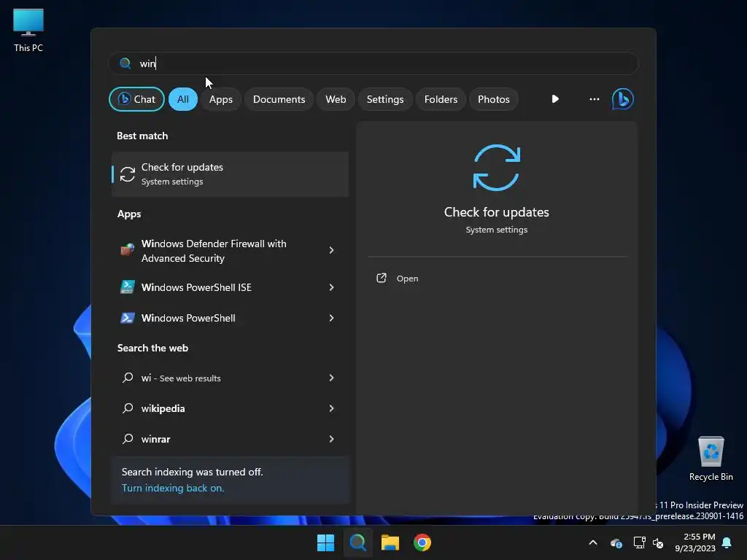Screen dimensions: 747x560
Task: Click the Windows PowerShell app icon
Action: [x=127, y=318]
